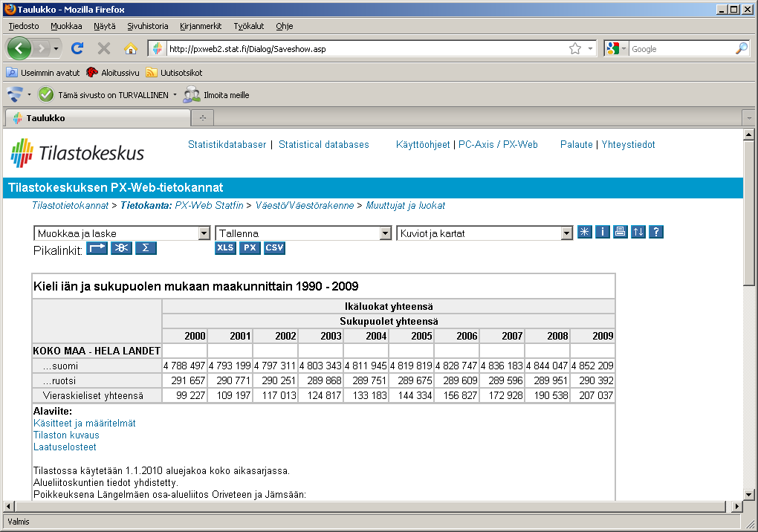Open the Google search engine selector icon
This screenshot has width=758, height=532.
(x=616, y=48)
